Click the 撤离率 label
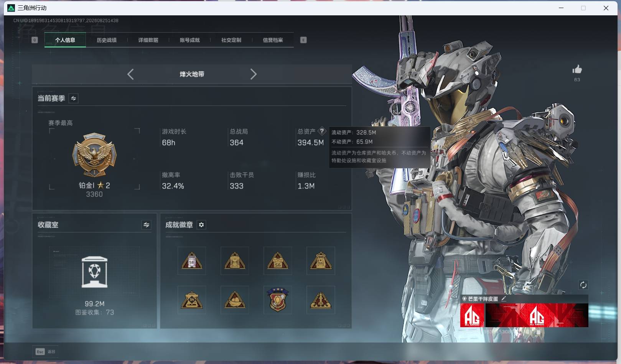 [x=171, y=175]
